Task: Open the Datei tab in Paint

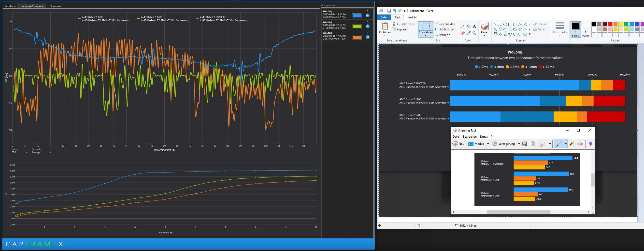Action: click(x=384, y=17)
